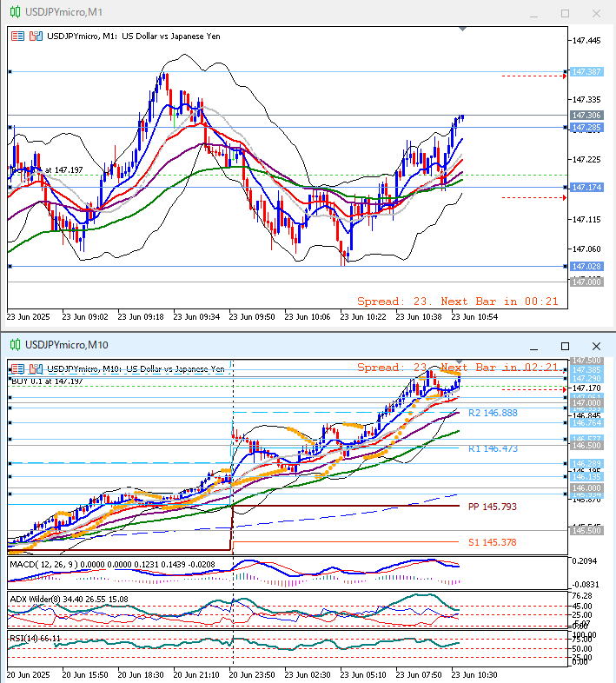
Task: Maximize the USDJPYmicro,M10 chart window
Action: pyautogui.click(x=565, y=347)
